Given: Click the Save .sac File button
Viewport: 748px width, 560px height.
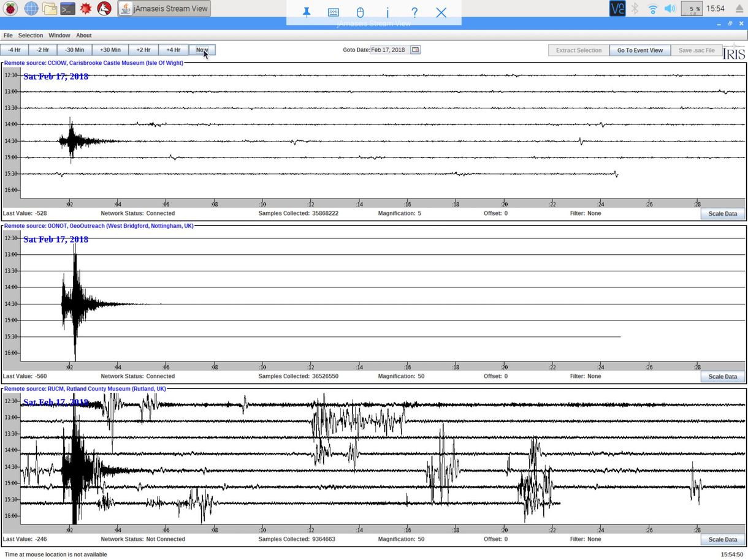Looking at the screenshot, I should (x=696, y=50).
